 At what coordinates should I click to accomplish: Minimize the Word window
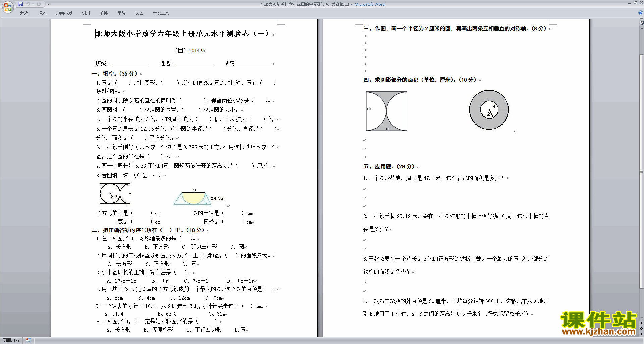coord(629,3)
